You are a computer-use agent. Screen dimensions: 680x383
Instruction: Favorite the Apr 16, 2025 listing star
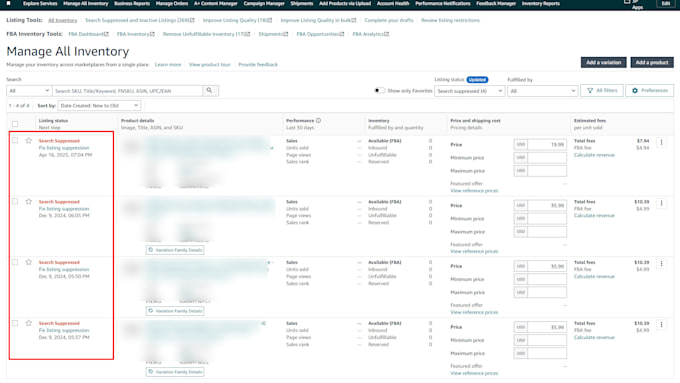29,141
